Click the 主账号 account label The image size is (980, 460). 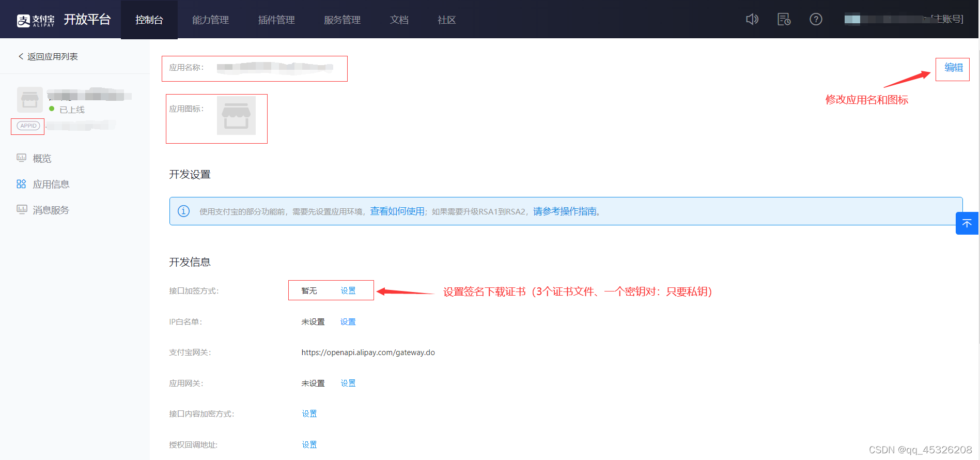[948, 19]
